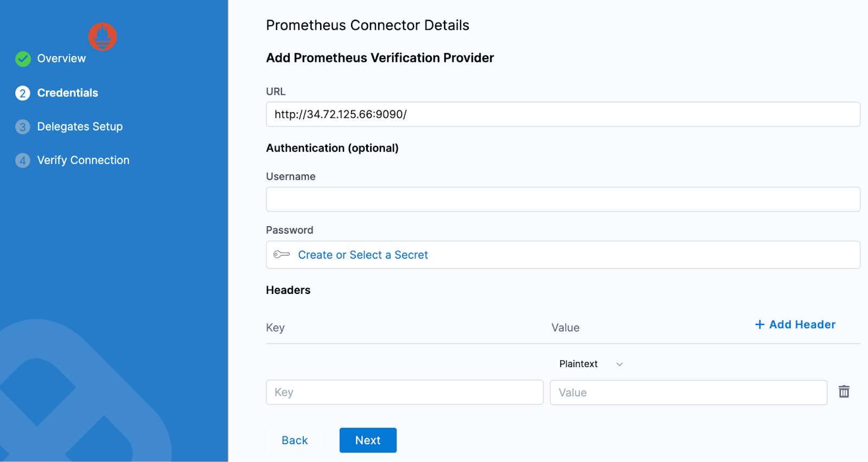
Task: Click the Add Prometheus Verification Provider heading
Action: point(380,57)
